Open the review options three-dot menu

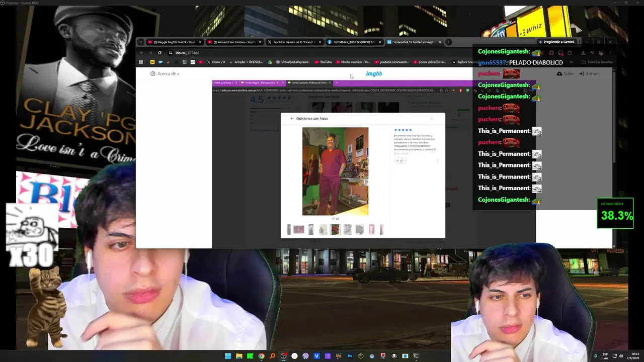click(x=438, y=161)
